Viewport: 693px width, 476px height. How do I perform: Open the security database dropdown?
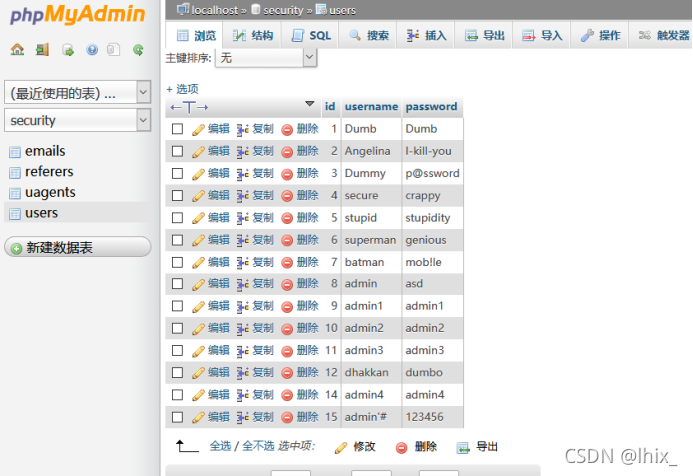(78, 120)
